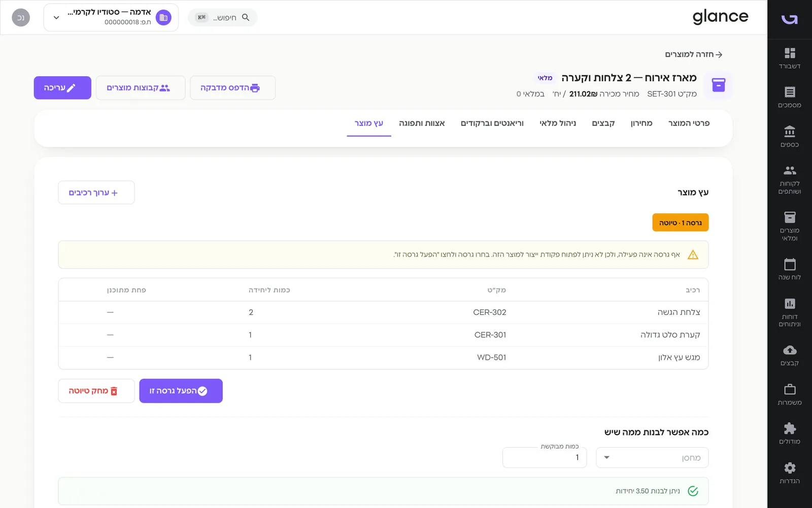Screen dimensions: 812x508
Task: Click the green checkmark in buildable units message
Action: pos(693,491)
